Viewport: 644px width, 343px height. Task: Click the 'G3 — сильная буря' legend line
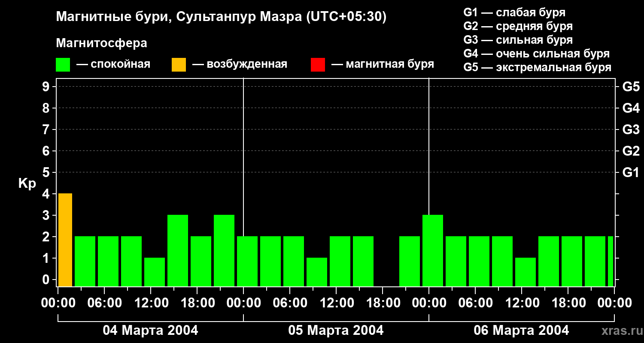(x=518, y=40)
